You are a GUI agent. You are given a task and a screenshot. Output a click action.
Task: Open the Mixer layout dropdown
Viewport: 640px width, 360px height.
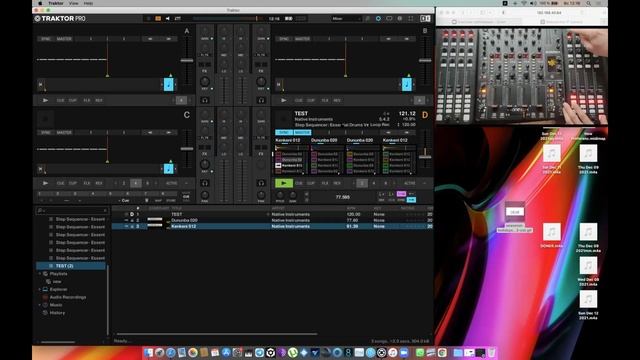(x=347, y=19)
